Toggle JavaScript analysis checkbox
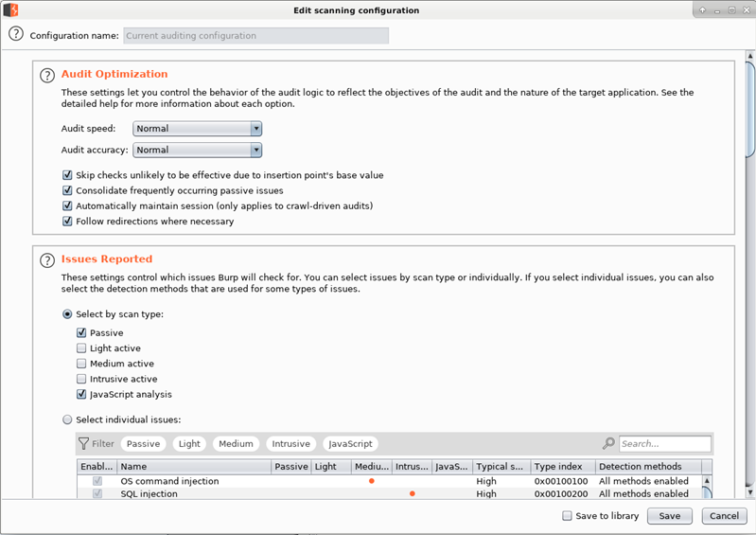Viewport: 756px width, 535px height. click(x=81, y=395)
